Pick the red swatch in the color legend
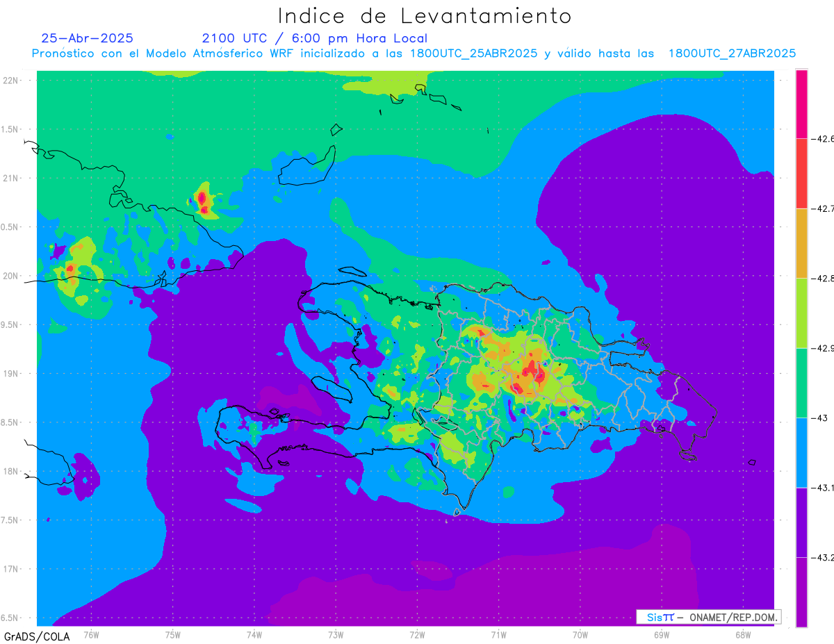Image resolution: width=834 pixels, height=644 pixels. [x=801, y=173]
